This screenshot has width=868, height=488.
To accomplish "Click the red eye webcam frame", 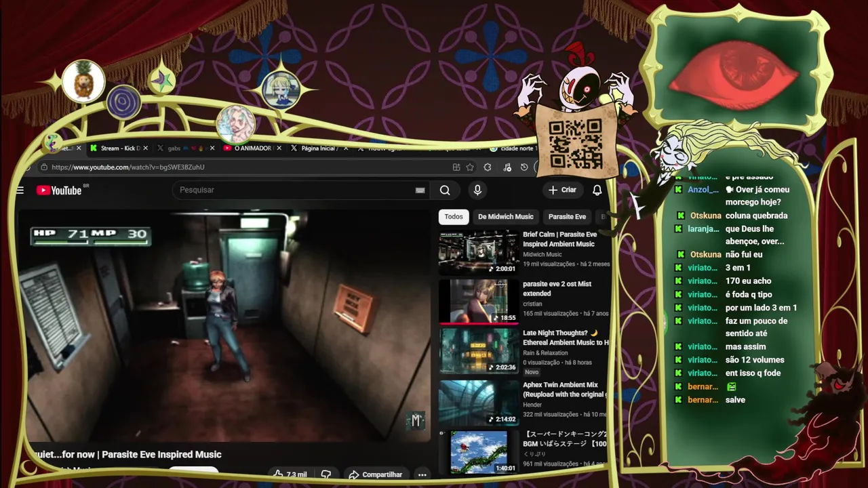I will click(x=736, y=71).
